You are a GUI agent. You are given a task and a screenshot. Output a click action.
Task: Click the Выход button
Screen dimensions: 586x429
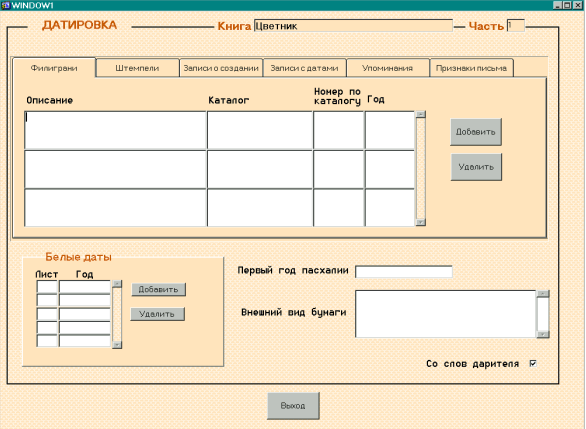pyautogui.click(x=293, y=406)
